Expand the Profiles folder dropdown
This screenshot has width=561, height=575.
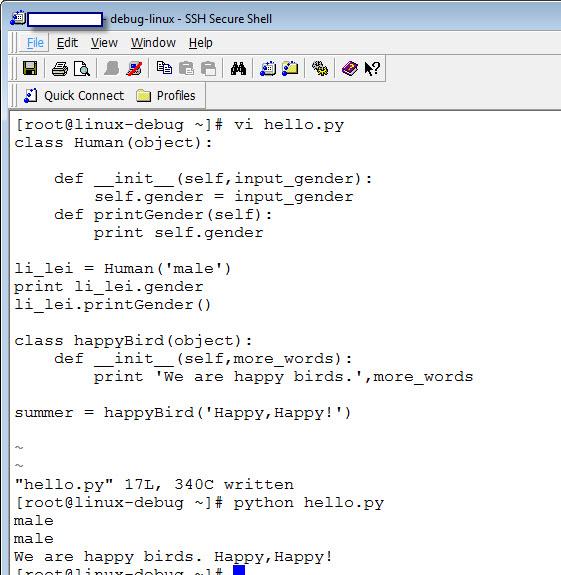pos(165,96)
